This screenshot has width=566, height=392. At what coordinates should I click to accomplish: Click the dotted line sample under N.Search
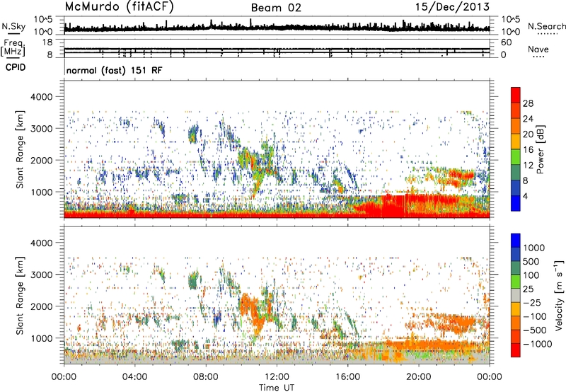[548, 34]
